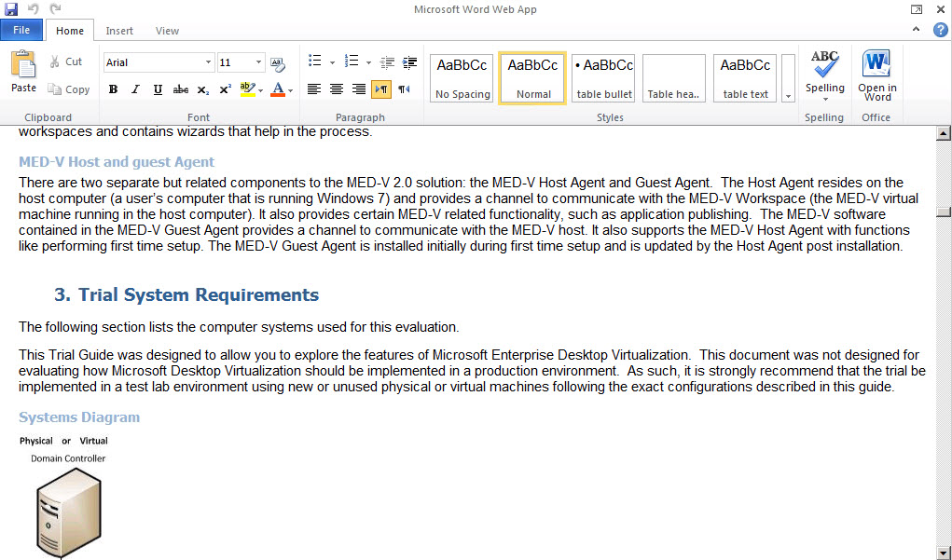Clear formatting with the eraser icon

click(278, 63)
